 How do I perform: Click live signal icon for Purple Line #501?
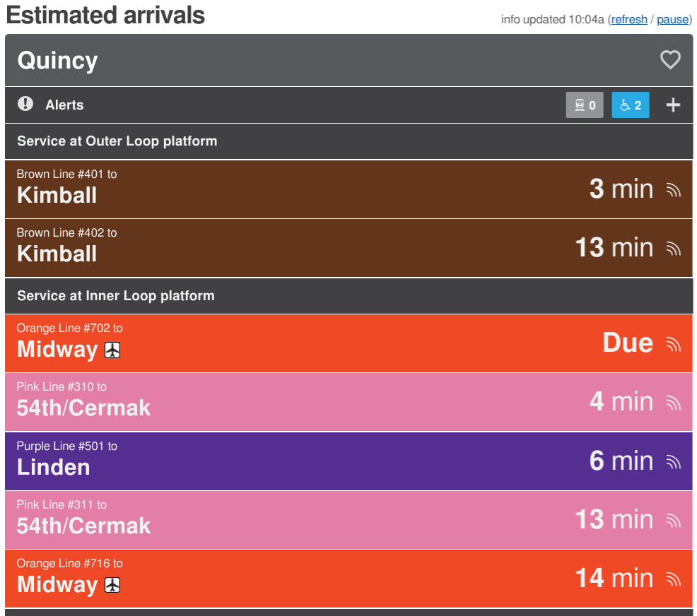(x=673, y=462)
